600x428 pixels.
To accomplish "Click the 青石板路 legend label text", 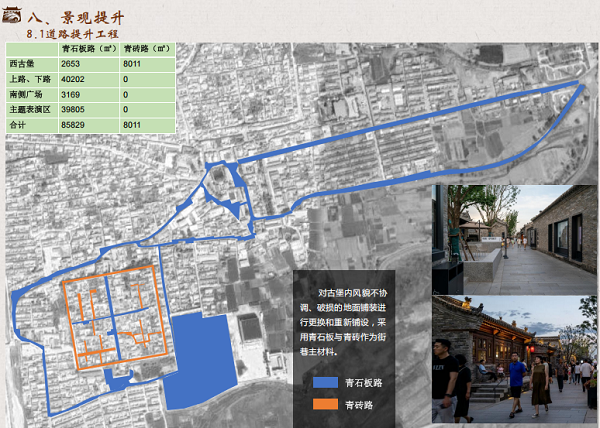I will point(363,382).
